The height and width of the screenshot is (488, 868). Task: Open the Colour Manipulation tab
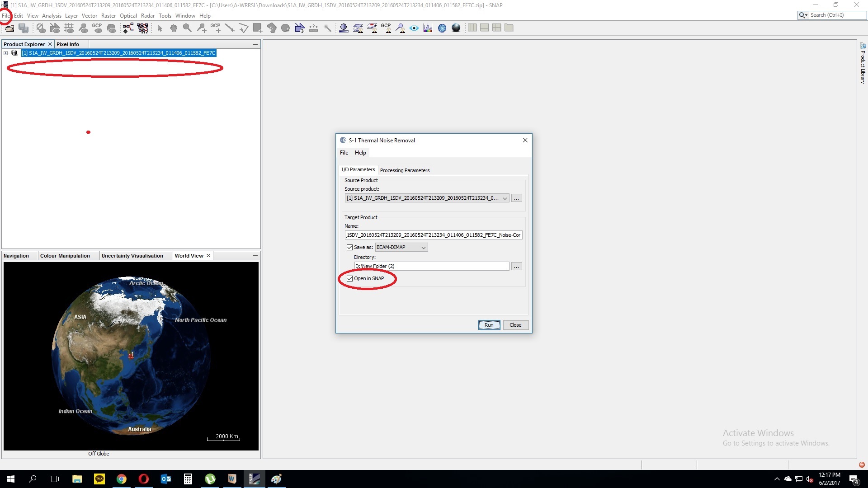coord(65,256)
